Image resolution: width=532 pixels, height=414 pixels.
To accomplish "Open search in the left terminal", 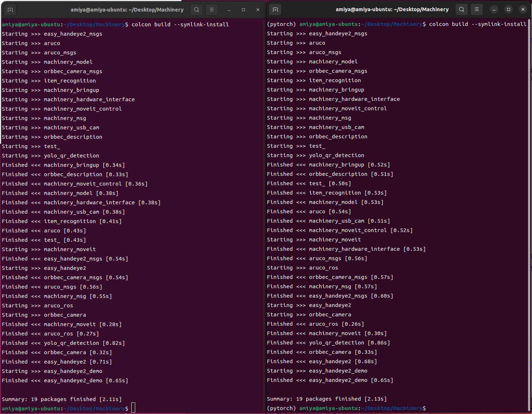I will 197,10.
